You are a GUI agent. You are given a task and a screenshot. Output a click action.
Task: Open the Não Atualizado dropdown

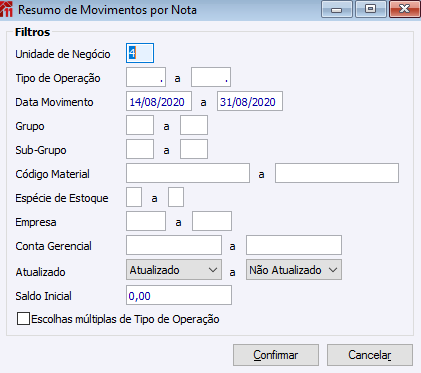click(294, 270)
